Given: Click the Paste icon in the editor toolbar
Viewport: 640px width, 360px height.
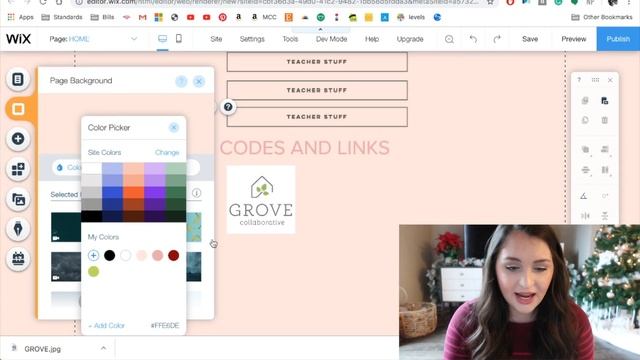Looking at the screenshot, I should tap(604, 101).
